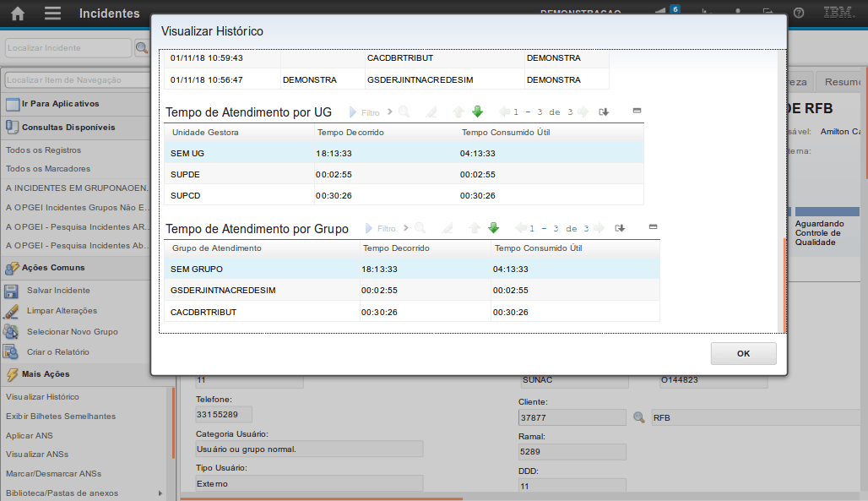Viewport: 868px width, 501px height.
Task: Select the SUPDE row
Action: click(x=404, y=175)
